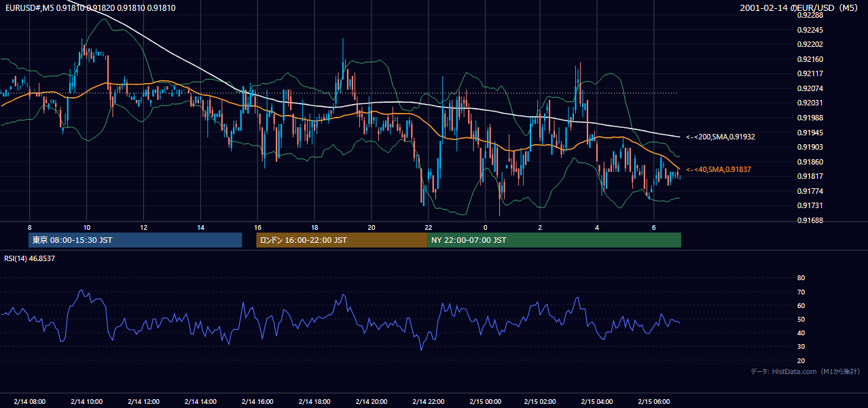Click the 2/14 18:00 time label
868x408 pixels.
point(314,401)
